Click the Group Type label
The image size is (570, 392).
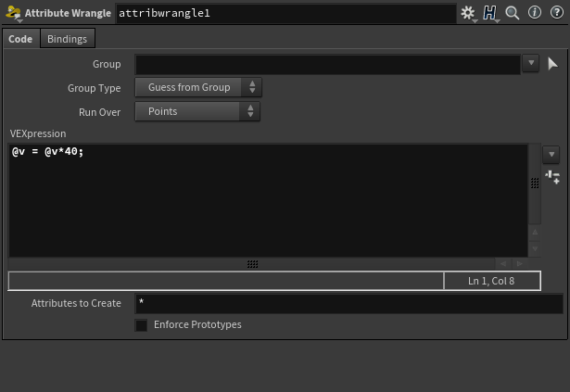[x=95, y=88]
